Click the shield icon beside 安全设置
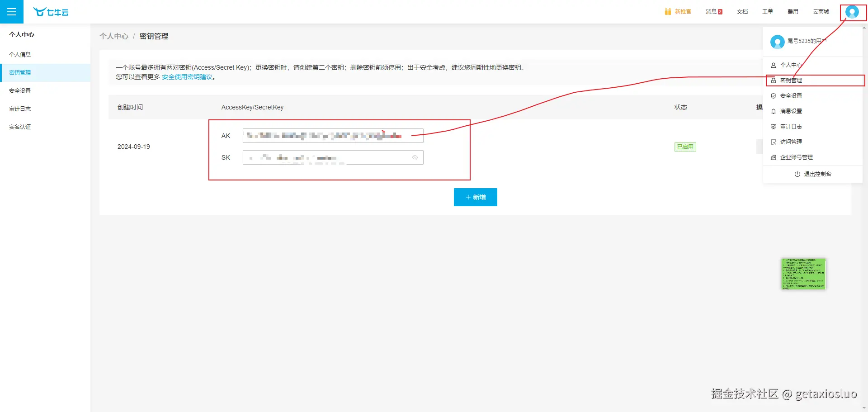The width and height of the screenshot is (868, 412). (x=774, y=96)
